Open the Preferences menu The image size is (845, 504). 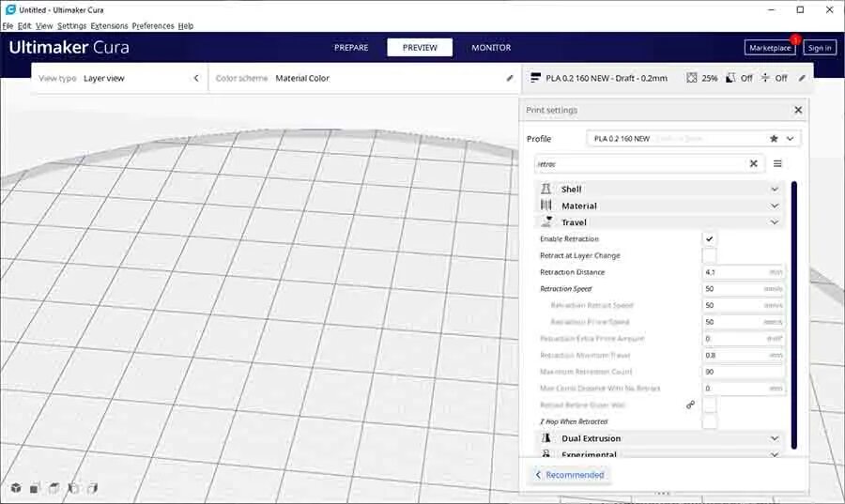pyautogui.click(x=153, y=26)
